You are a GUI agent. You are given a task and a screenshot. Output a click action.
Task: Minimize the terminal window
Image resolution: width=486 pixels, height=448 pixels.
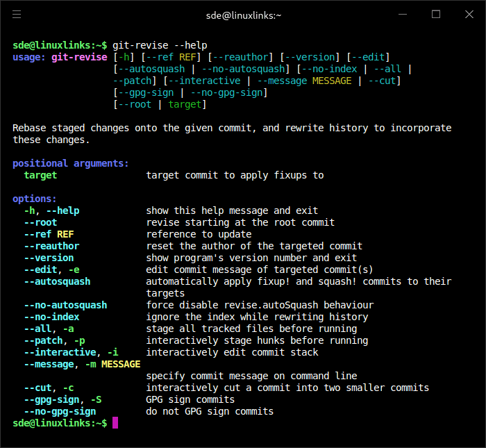click(x=403, y=15)
